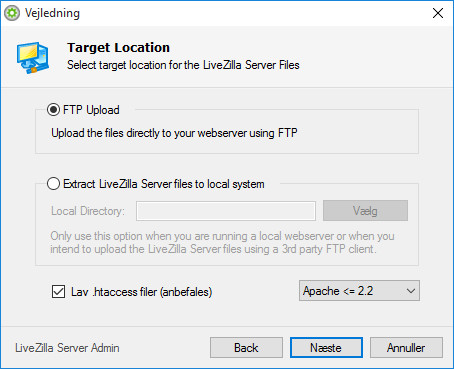Screen dimensions: 454x369
Task: Toggle the Lav .htaccess filer checkbox
Action: coord(58,292)
